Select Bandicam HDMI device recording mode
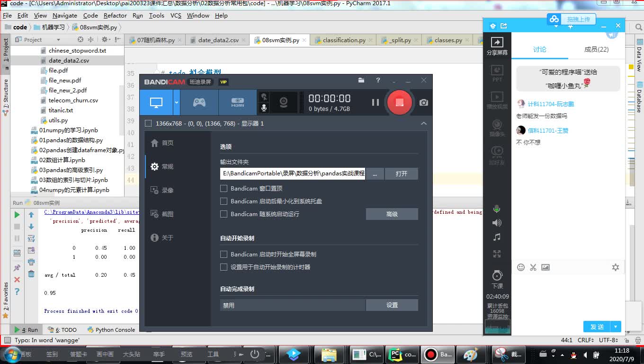644x364 pixels. [x=238, y=102]
